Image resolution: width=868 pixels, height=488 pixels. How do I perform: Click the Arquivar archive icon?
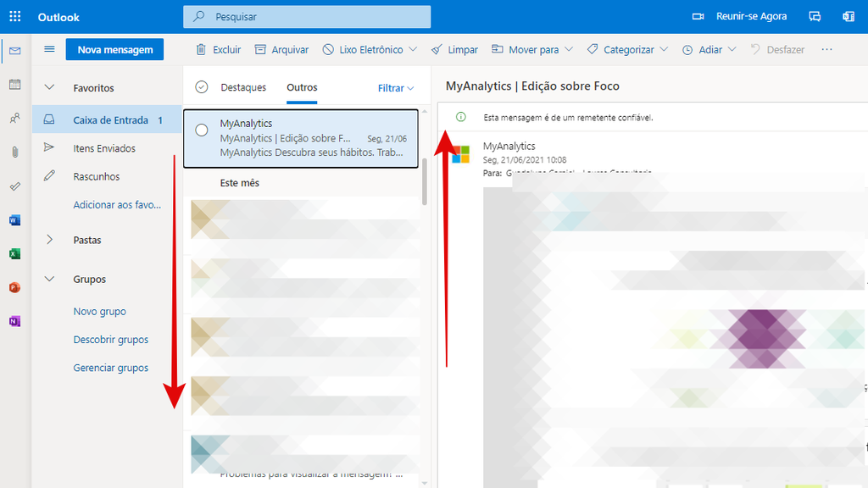pos(260,50)
